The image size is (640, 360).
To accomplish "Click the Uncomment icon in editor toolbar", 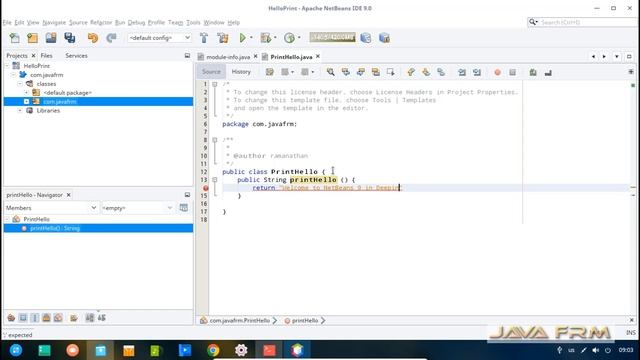I will [x=548, y=72].
